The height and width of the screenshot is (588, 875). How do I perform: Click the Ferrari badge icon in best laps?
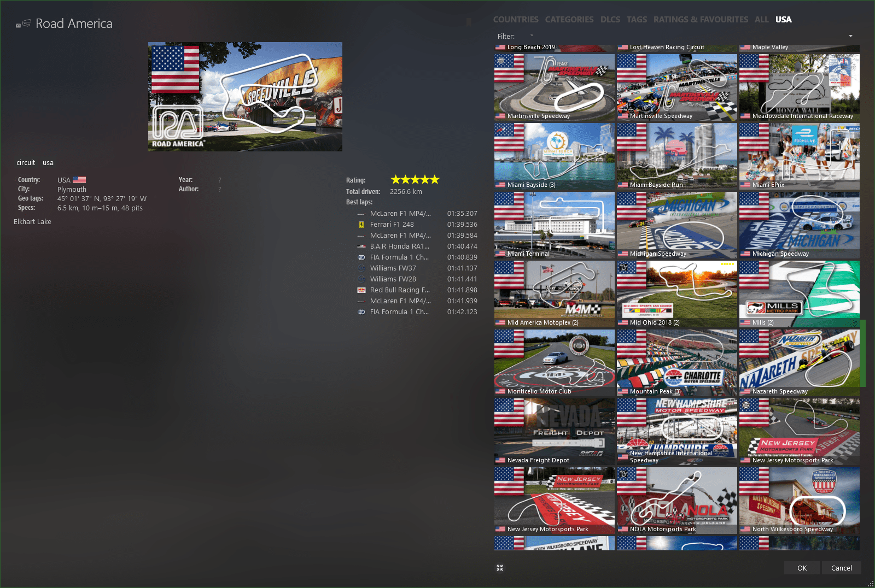click(361, 225)
